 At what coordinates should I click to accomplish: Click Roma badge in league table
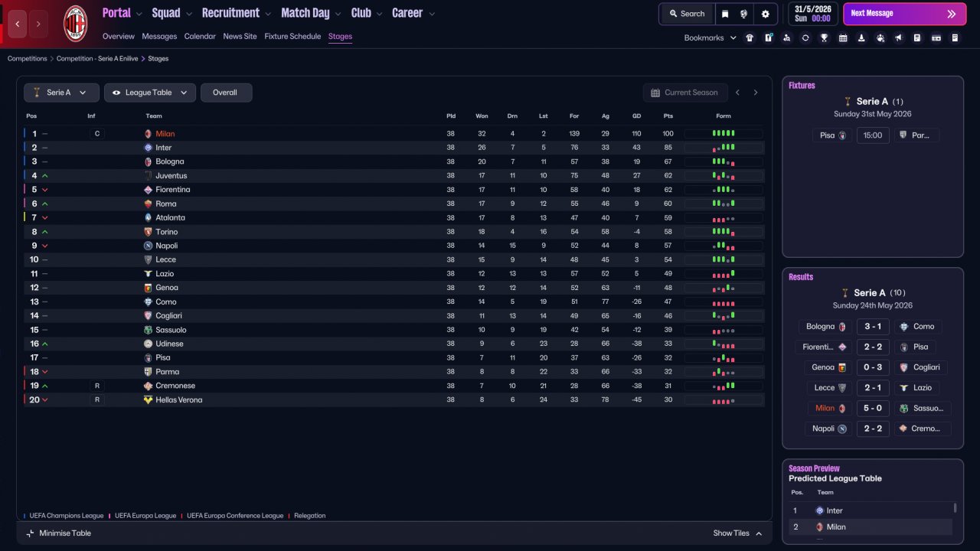coord(148,204)
